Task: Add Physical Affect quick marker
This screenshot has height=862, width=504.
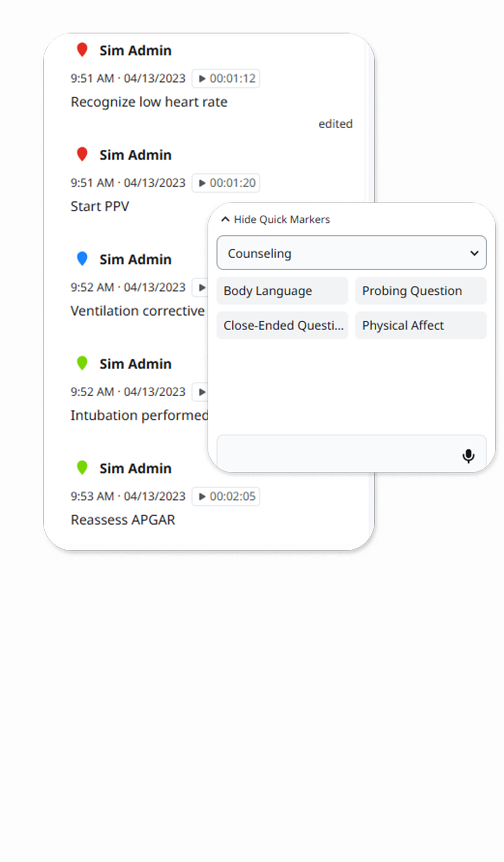Action: [421, 325]
